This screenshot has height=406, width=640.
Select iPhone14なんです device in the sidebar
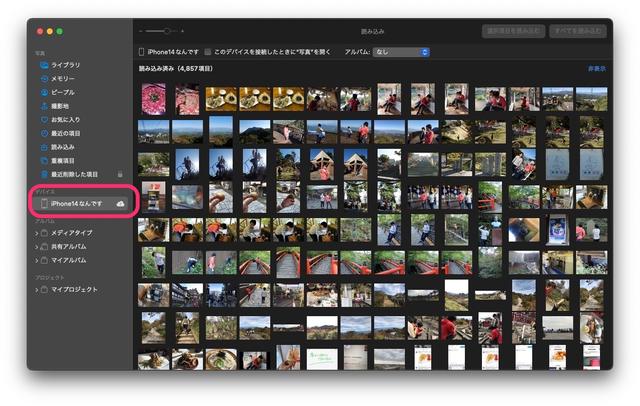click(x=82, y=203)
